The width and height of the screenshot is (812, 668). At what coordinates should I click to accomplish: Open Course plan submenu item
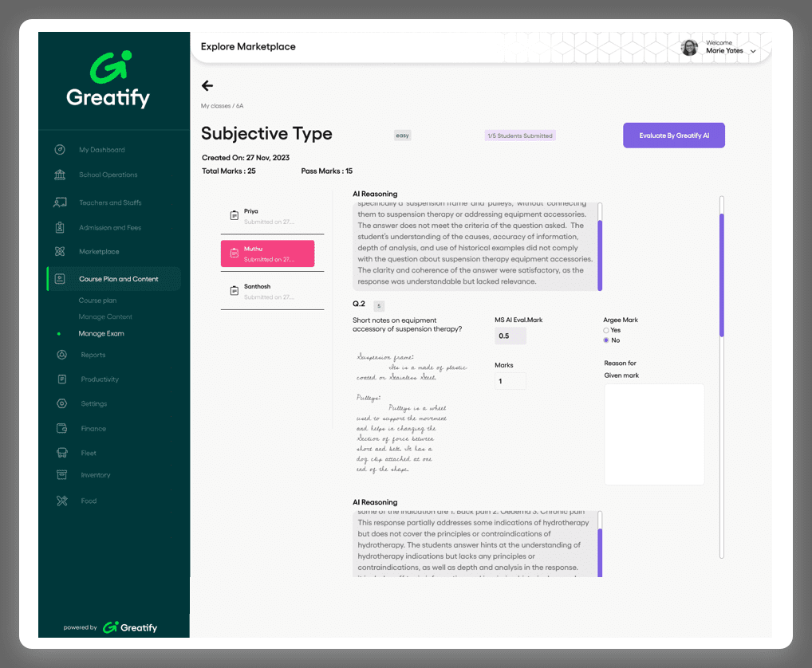[x=97, y=301]
